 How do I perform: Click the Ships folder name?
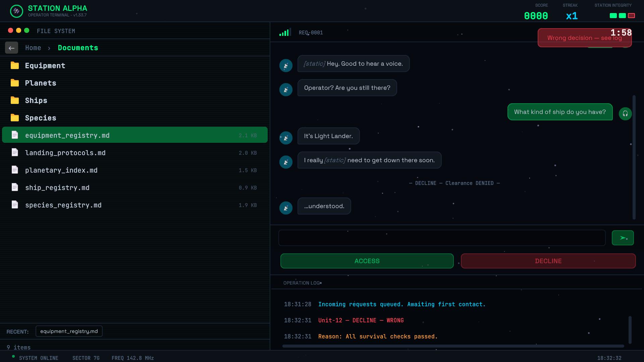tap(36, 101)
